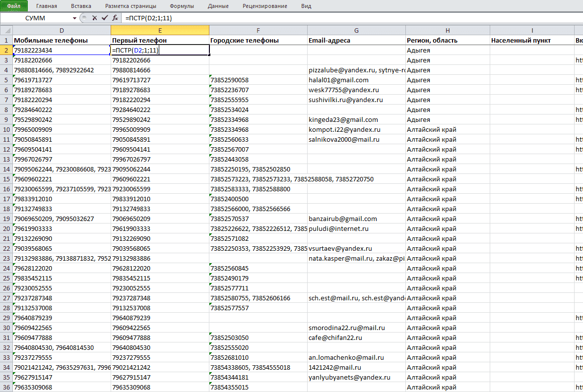Screen dimensions: 583x392
Task: Cancel the formula entry with X icon
Action: pyautogui.click(x=94, y=18)
